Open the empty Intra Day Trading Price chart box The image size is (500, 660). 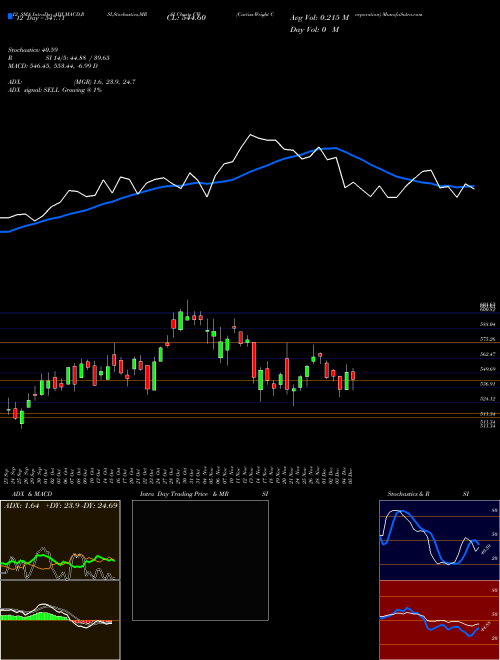coord(200,560)
